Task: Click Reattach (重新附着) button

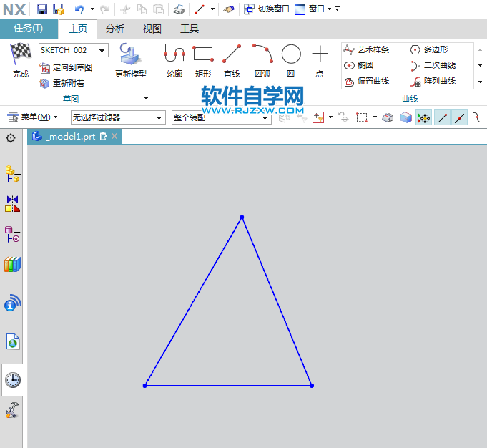Action: click(x=62, y=83)
